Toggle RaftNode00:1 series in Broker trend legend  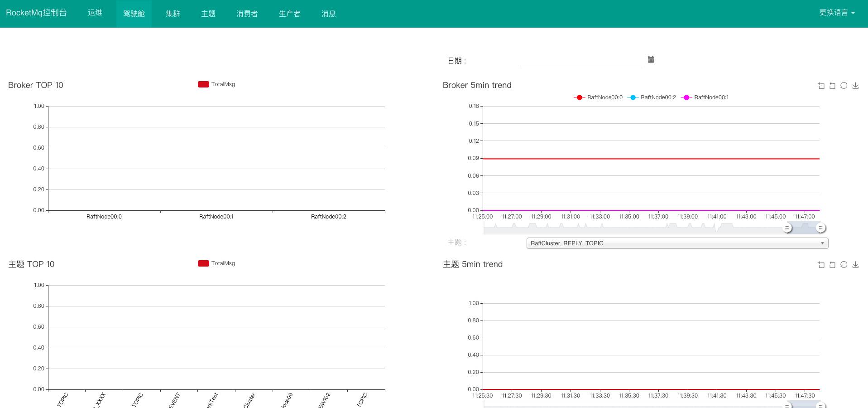705,97
